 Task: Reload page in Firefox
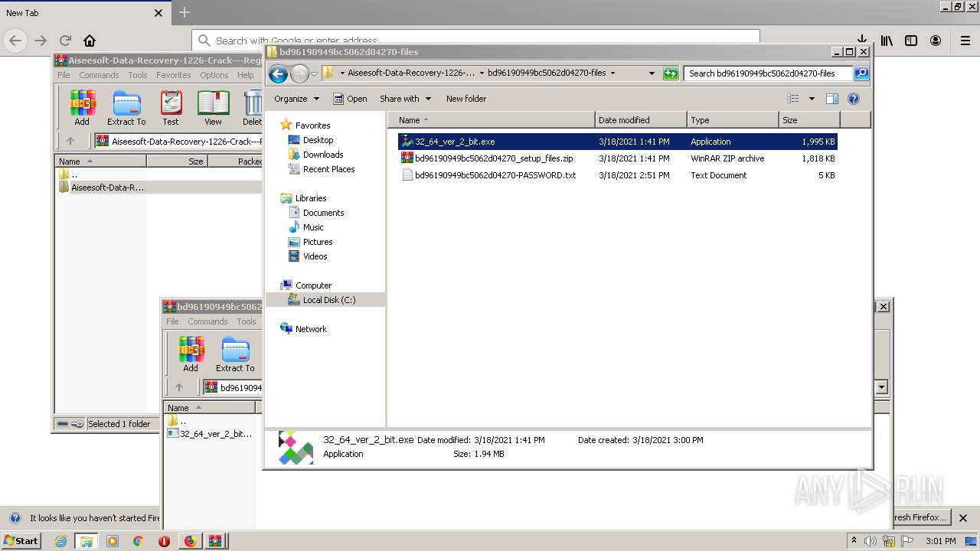[65, 41]
